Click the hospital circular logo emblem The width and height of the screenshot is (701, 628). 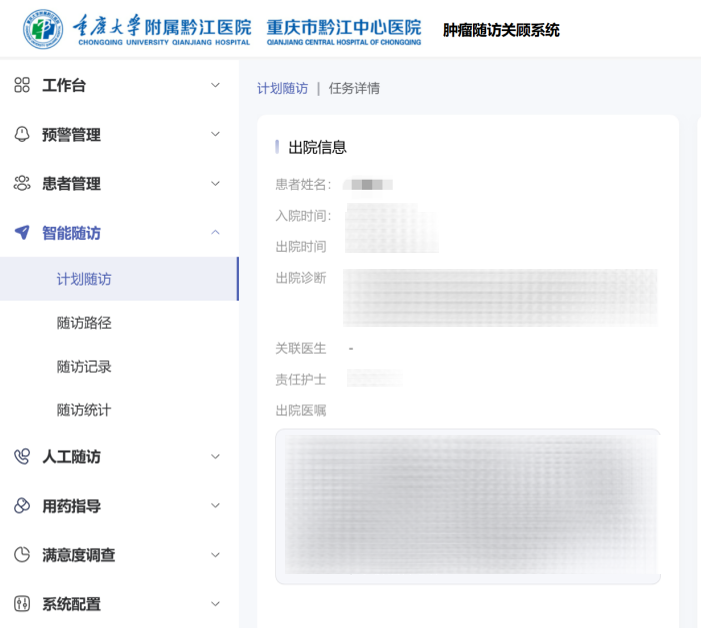coord(43,30)
